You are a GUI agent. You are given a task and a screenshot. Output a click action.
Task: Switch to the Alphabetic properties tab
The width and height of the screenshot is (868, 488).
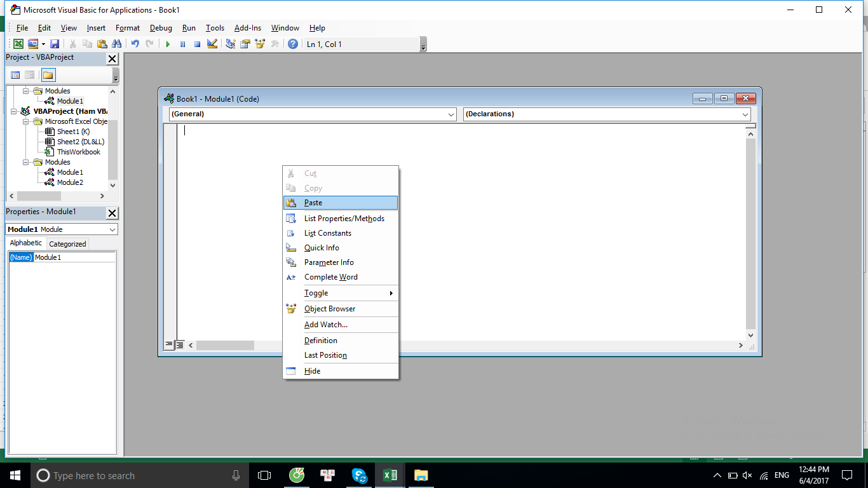pos(26,243)
